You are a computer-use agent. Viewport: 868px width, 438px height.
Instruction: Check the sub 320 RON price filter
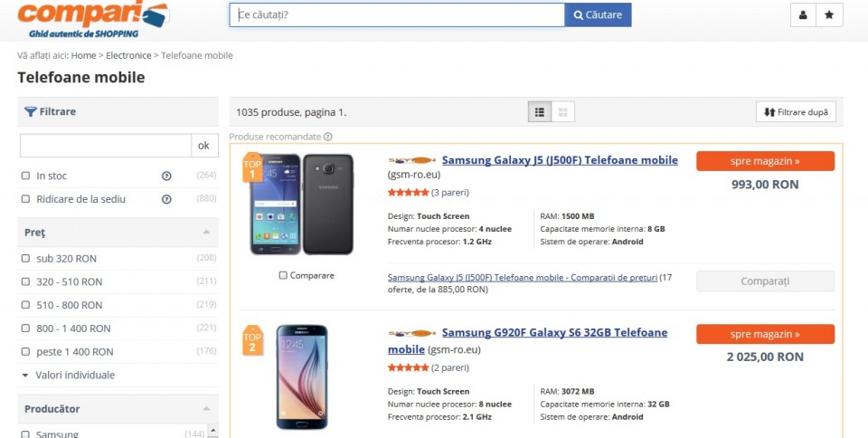click(26, 259)
